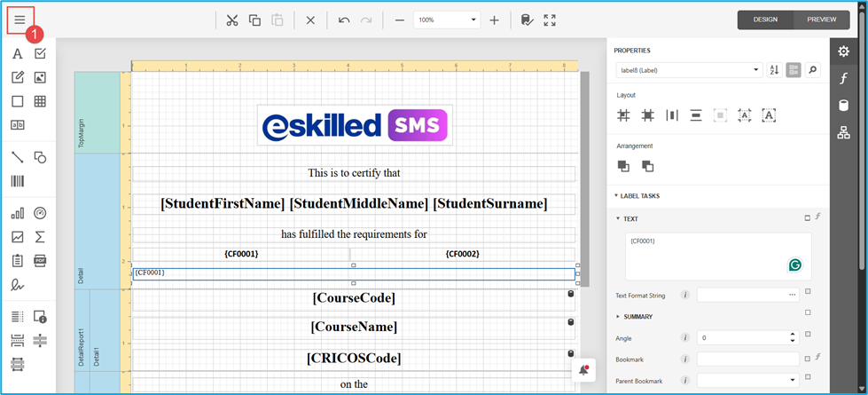This screenshot has width=868, height=395.
Task: Select the Gauge control tool
Action: coord(40,213)
